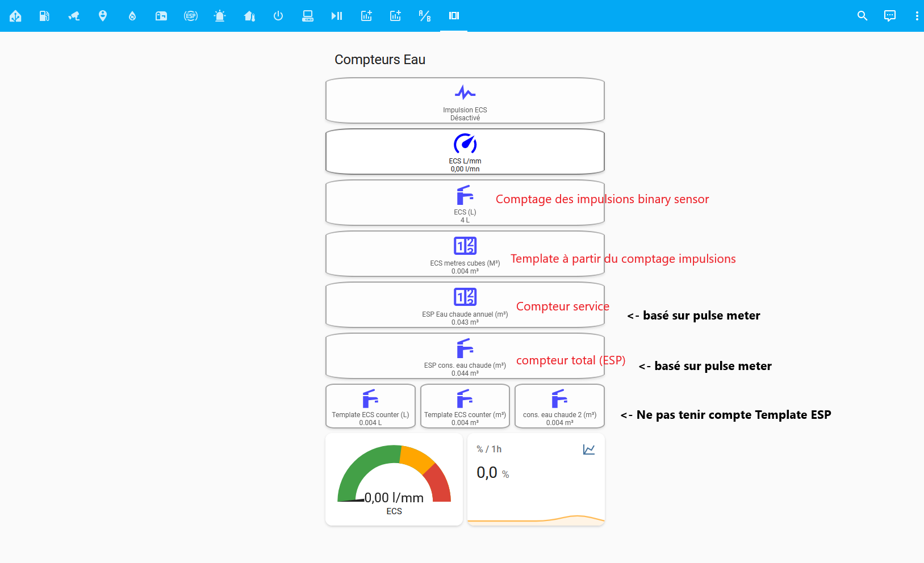Click the pulse icon in Impulsion ECS
This screenshot has width=924, height=563.
pyautogui.click(x=465, y=92)
